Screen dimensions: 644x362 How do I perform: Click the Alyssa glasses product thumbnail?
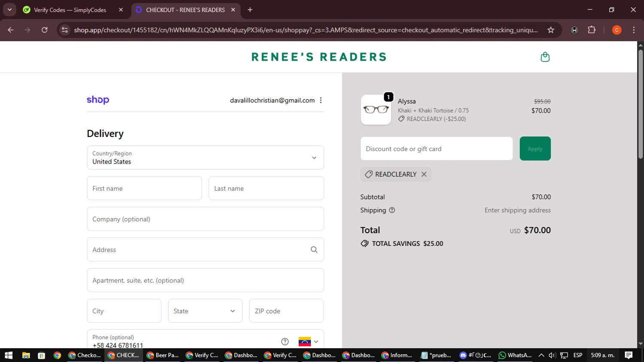[x=376, y=110]
